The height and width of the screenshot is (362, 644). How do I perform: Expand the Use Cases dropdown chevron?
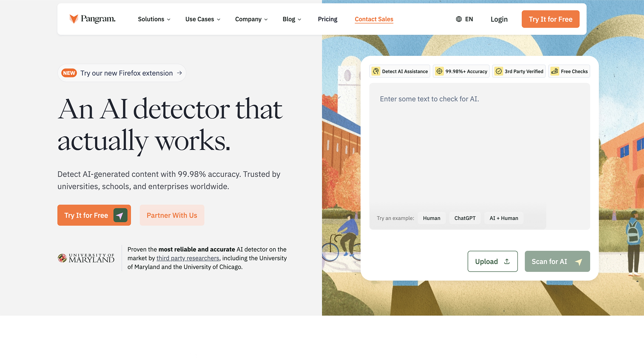(x=219, y=19)
